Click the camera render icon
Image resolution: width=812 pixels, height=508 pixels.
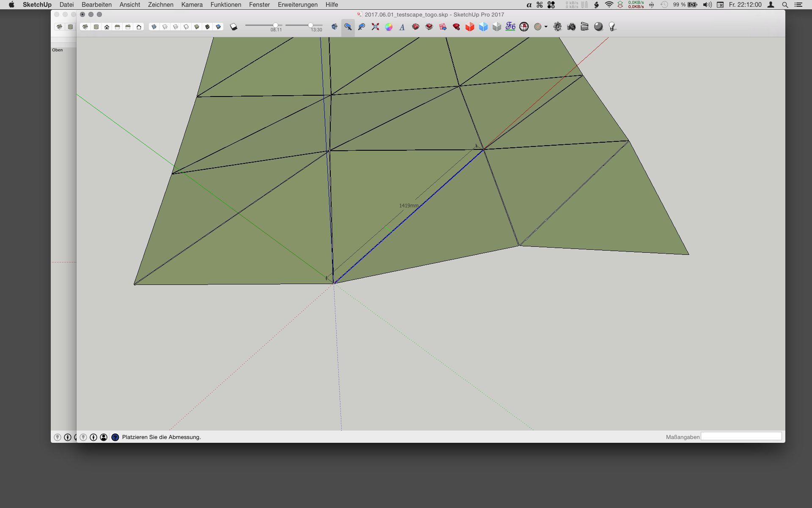click(x=571, y=27)
